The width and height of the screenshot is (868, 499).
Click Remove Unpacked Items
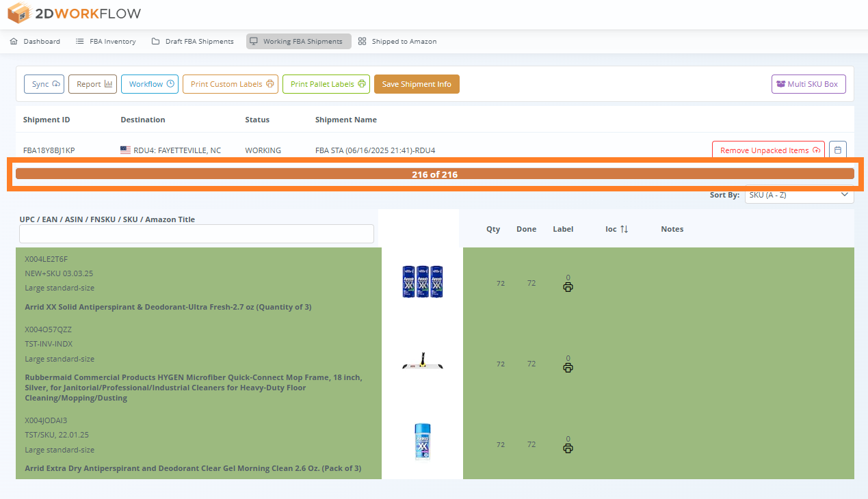click(768, 150)
